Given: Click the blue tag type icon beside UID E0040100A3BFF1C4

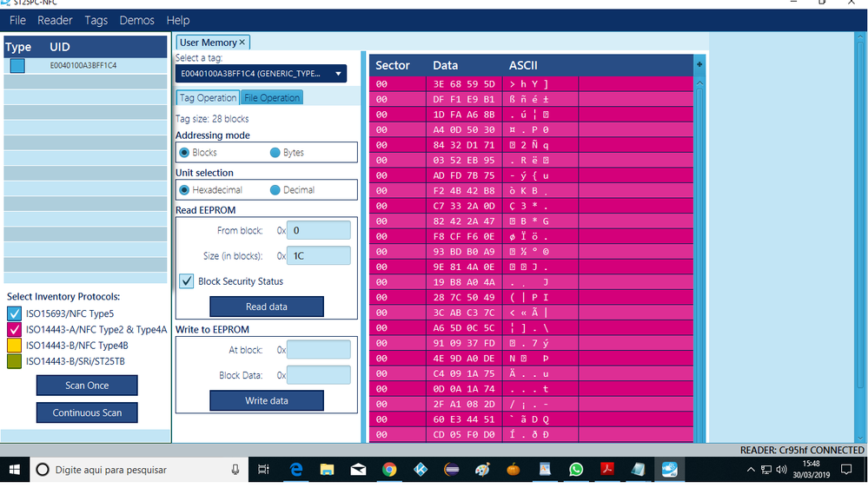Looking at the screenshot, I should (x=17, y=66).
